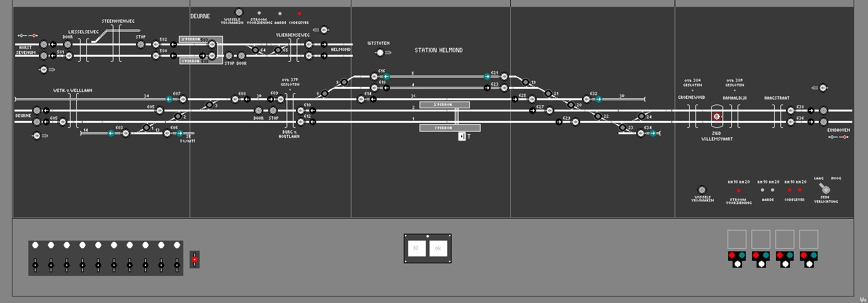Toggle the T switch below 1e perron
Image resolution: width=868 pixels, height=303 pixels.
click(462, 136)
